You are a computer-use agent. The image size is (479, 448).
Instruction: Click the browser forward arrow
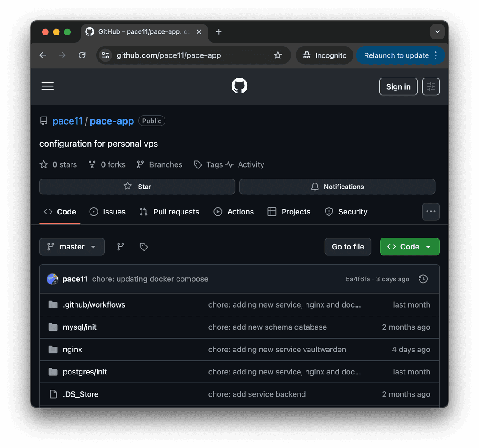tap(63, 55)
